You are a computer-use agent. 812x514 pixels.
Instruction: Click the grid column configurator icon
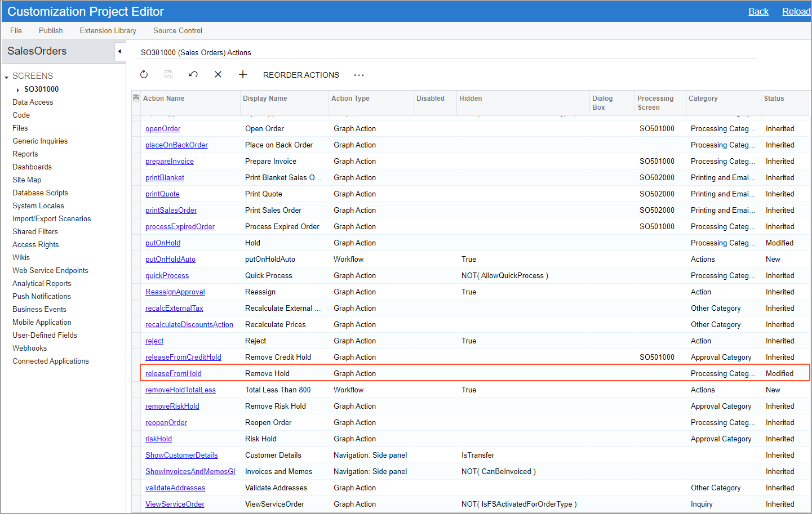[136, 98]
